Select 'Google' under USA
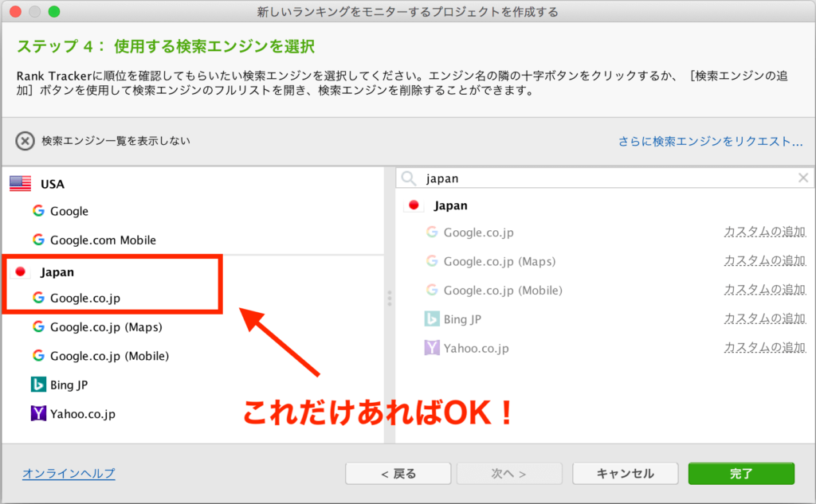This screenshot has height=504, width=816. point(69,211)
